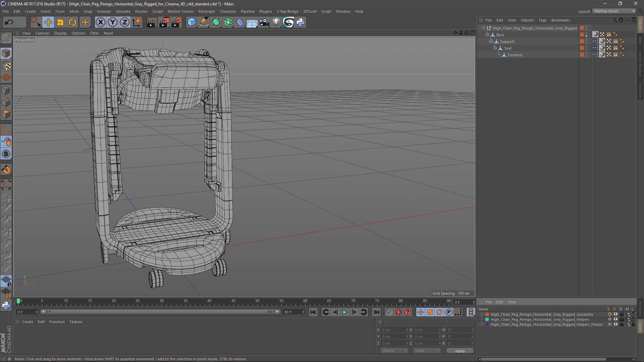Switch to Polygons mode in left sidebar
The height and width of the screenshot is (362, 644).
click(x=6, y=114)
